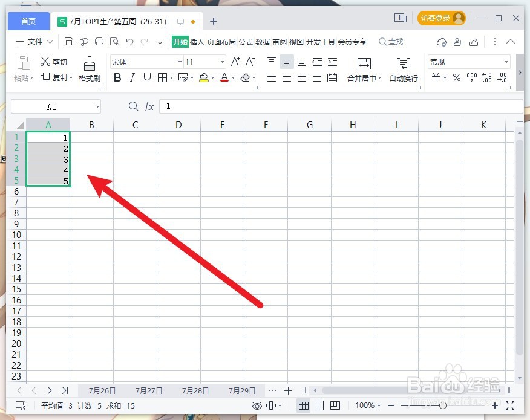Select the Underline icon
Viewport: 530px width, 420px height.
[x=146, y=77]
